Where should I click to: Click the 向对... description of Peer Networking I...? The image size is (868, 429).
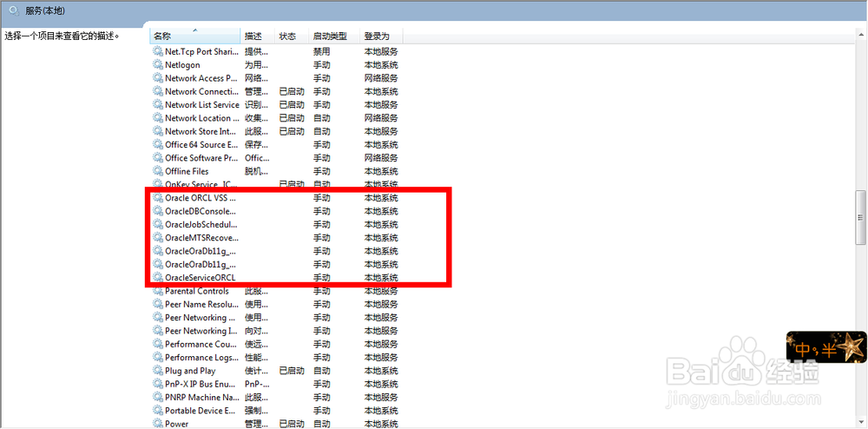point(256,331)
